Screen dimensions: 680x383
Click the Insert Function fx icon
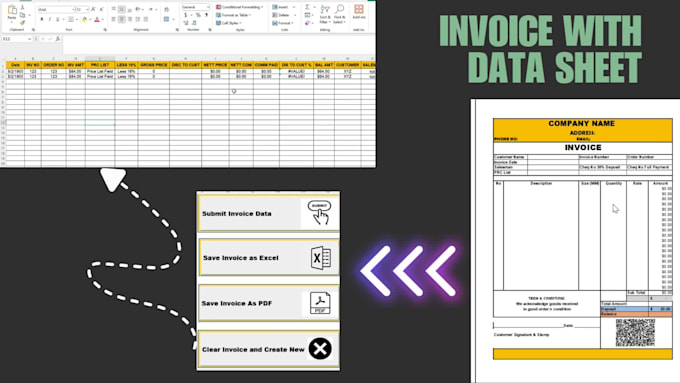pos(58,39)
